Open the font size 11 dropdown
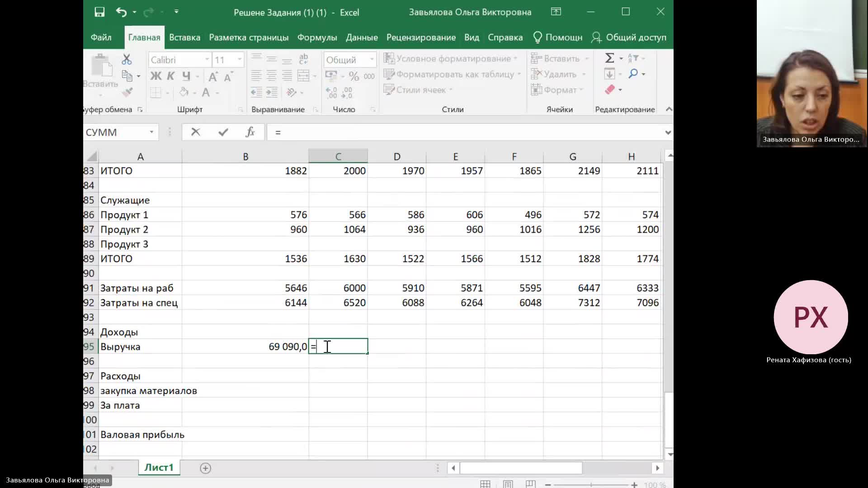The height and width of the screenshot is (488, 868). [239, 60]
